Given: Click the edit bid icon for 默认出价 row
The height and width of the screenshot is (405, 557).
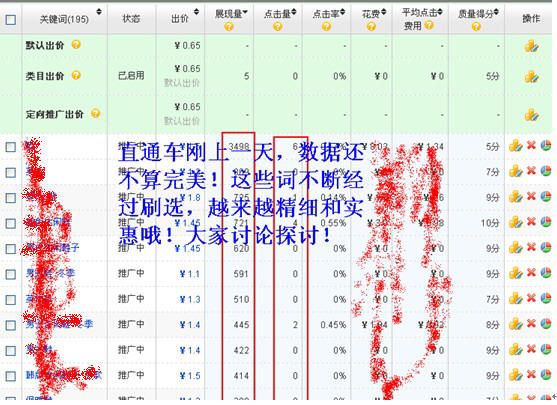Looking at the screenshot, I should coord(531,46).
